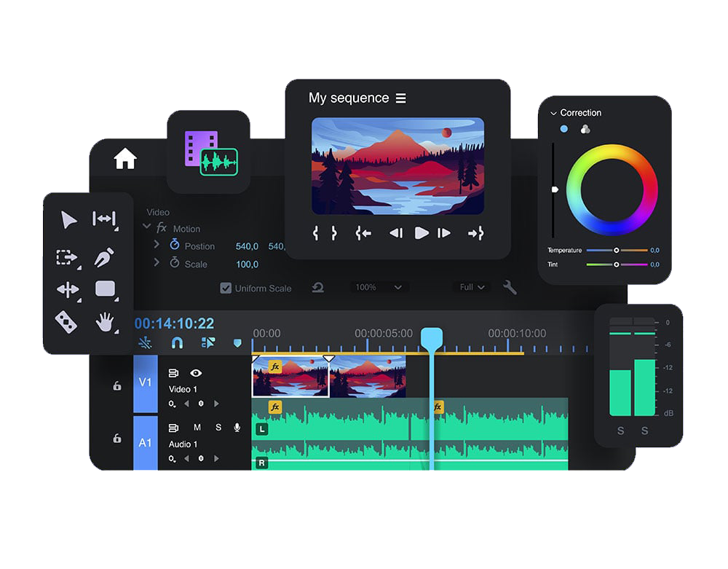
Task: Select the Razor tool
Action: coord(66,321)
